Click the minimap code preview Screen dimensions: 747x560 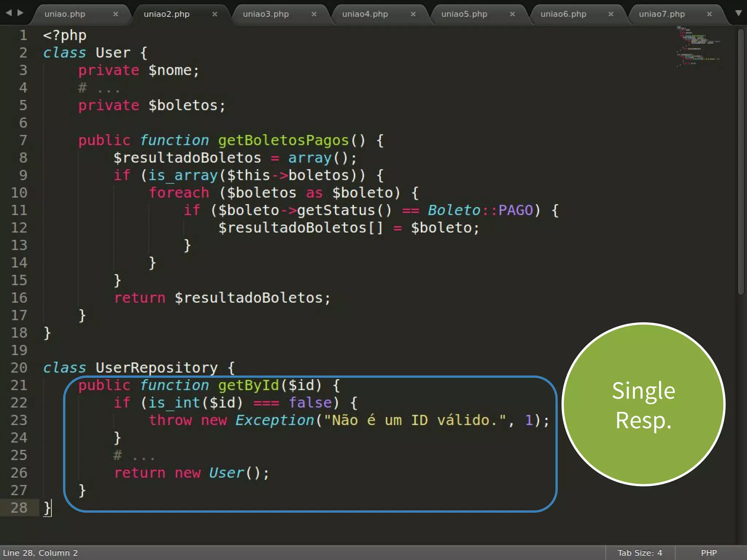[697, 46]
